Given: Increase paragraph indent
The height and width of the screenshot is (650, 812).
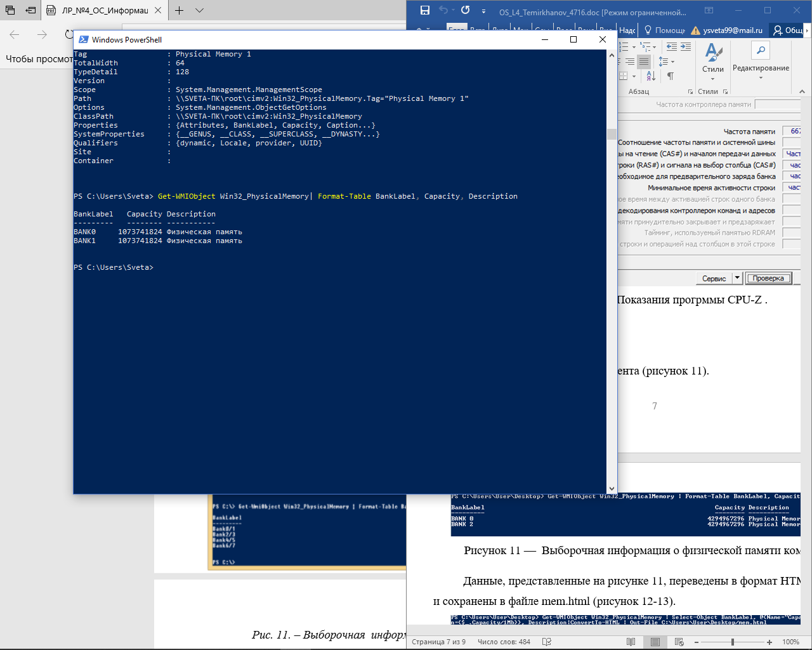Looking at the screenshot, I should click(x=686, y=47).
